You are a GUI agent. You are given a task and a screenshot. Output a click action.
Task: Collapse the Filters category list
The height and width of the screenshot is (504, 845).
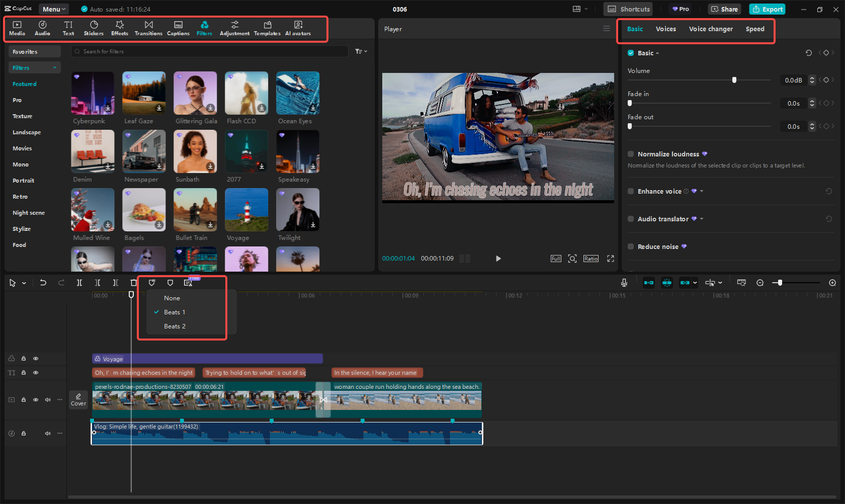coord(54,68)
